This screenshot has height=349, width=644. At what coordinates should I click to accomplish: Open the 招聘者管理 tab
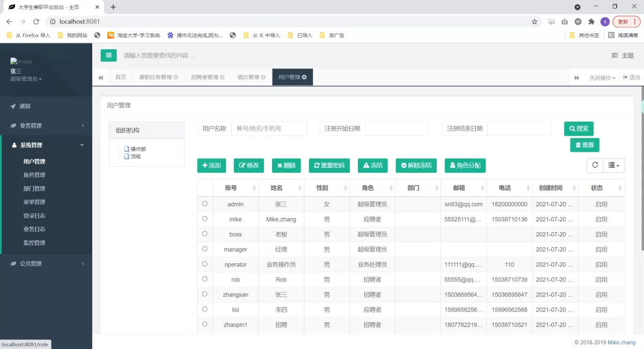204,77
